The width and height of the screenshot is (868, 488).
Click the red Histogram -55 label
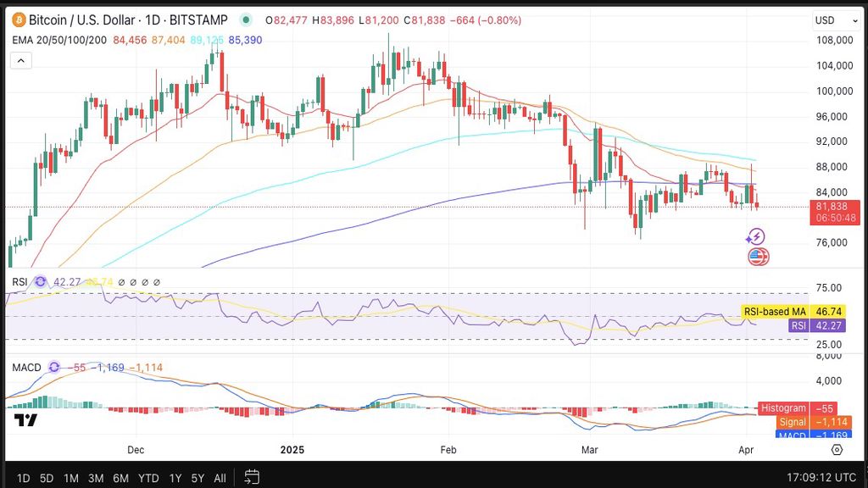tap(797, 408)
